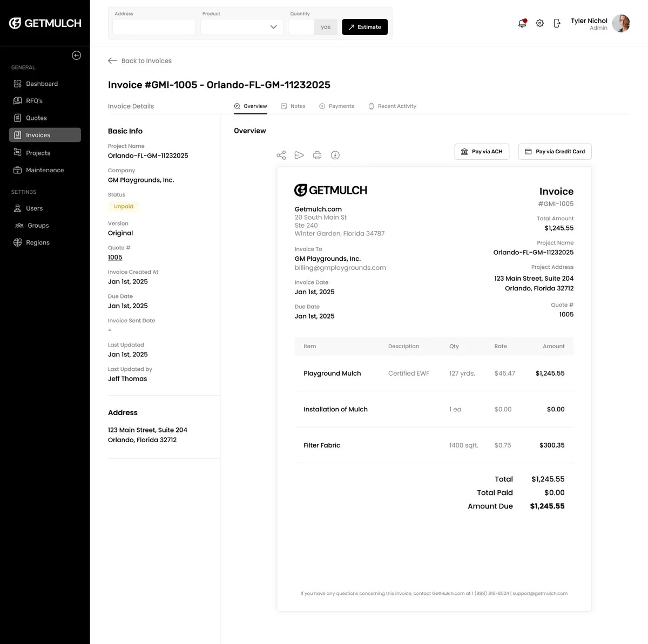The height and width of the screenshot is (644, 648).
Task: Send the invoice via send icon
Action: point(299,155)
